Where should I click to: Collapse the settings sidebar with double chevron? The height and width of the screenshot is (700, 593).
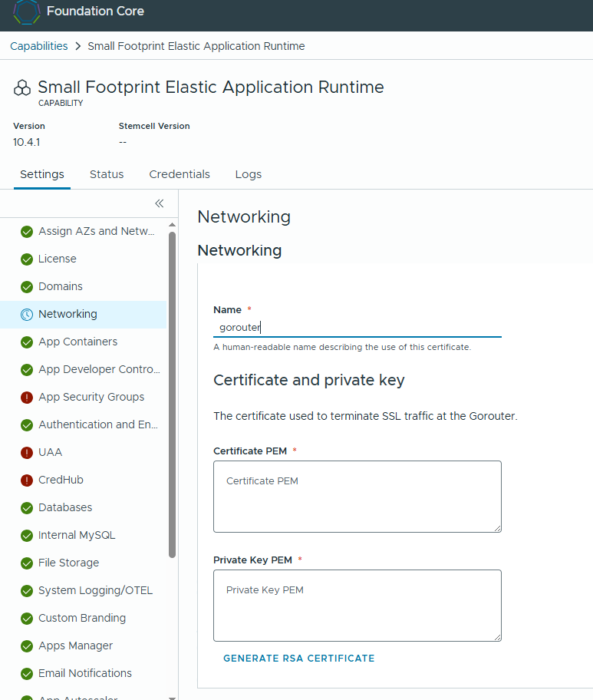click(x=160, y=203)
